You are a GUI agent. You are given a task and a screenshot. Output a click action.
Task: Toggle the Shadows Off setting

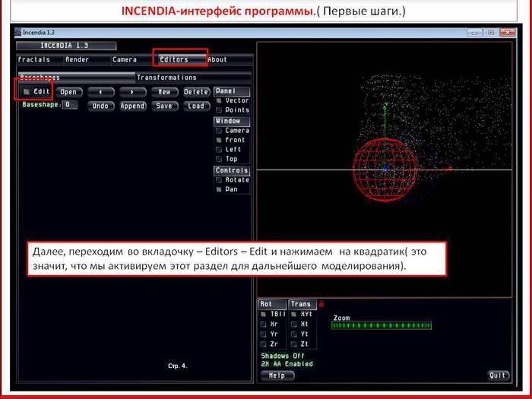[x=283, y=356]
